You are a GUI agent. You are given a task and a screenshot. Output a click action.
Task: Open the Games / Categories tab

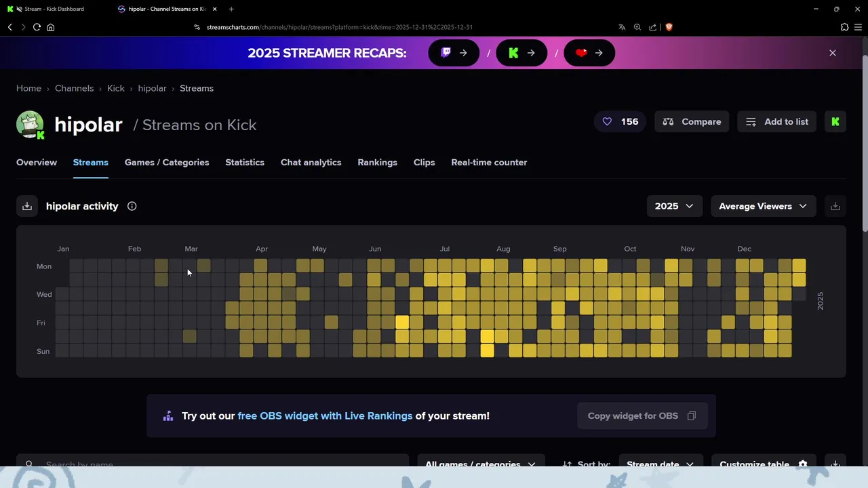pyautogui.click(x=167, y=163)
